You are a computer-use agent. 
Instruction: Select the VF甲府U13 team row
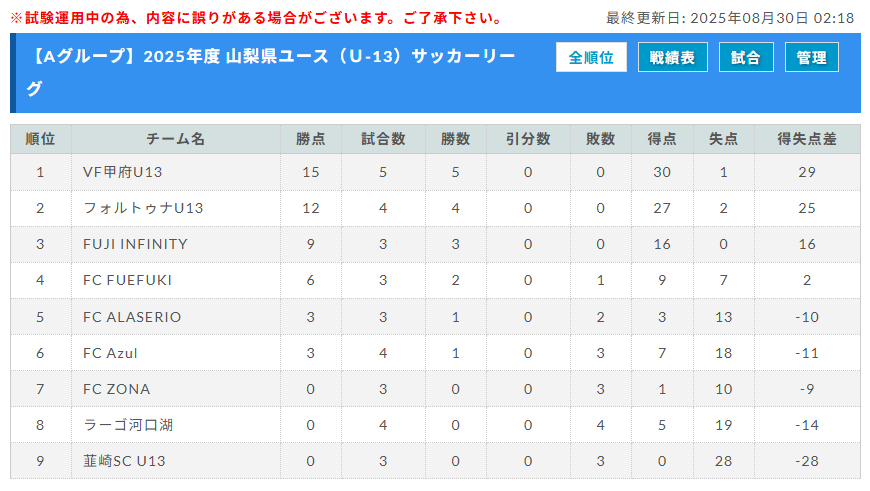436,172
